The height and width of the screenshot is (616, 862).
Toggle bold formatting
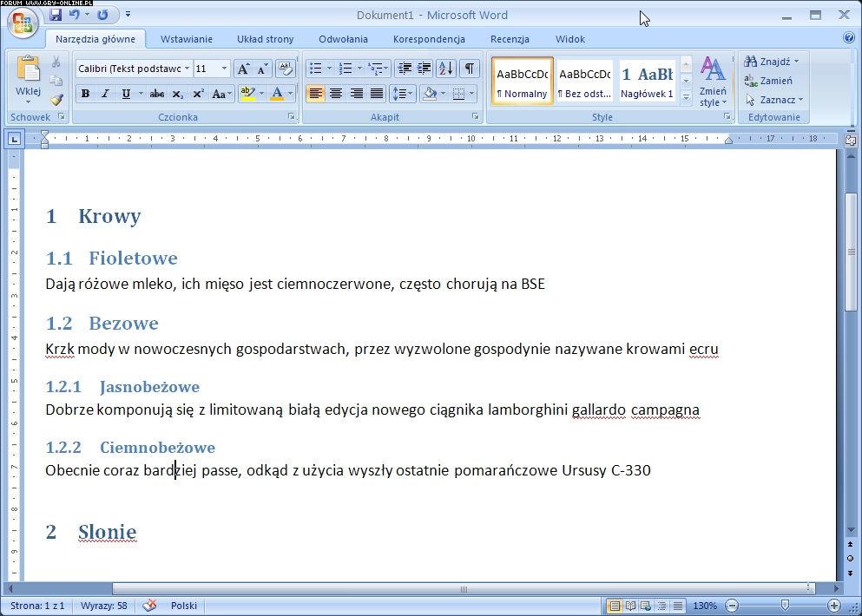pyautogui.click(x=85, y=94)
